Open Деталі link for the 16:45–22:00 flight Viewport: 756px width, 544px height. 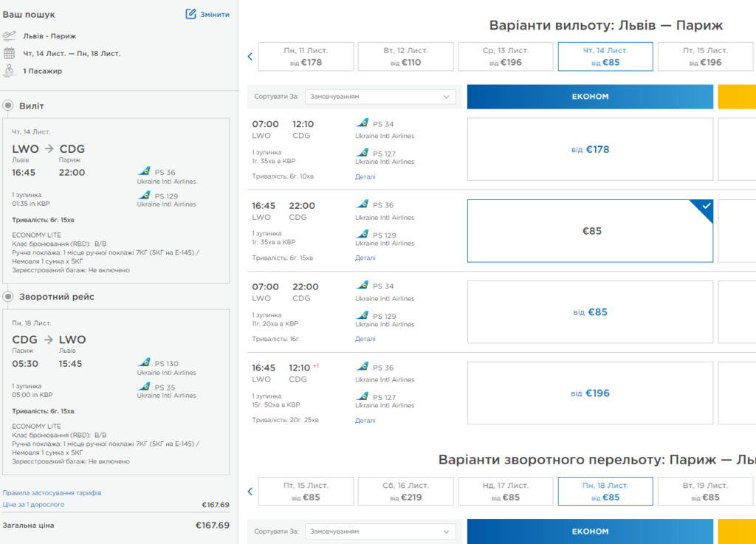[365, 258]
